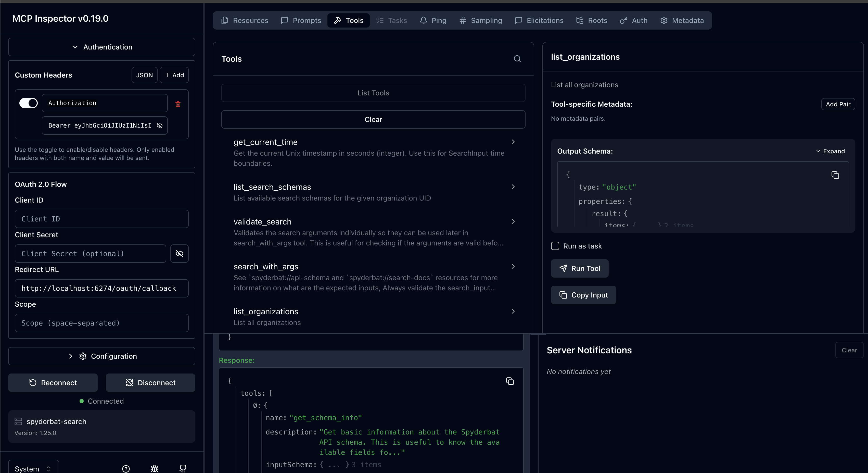The image size is (868, 473).
Task: Copy the Response JSON with copy icon
Action: click(x=510, y=381)
